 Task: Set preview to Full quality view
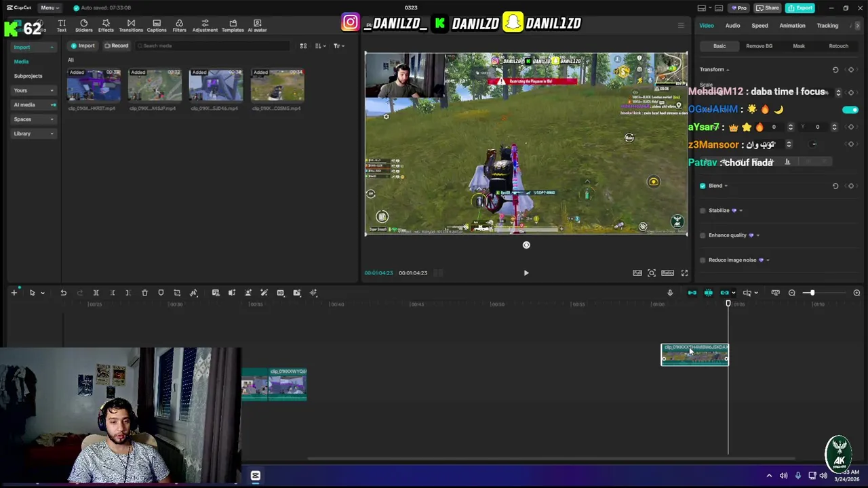pyautogui.click(x=637, y=273)
